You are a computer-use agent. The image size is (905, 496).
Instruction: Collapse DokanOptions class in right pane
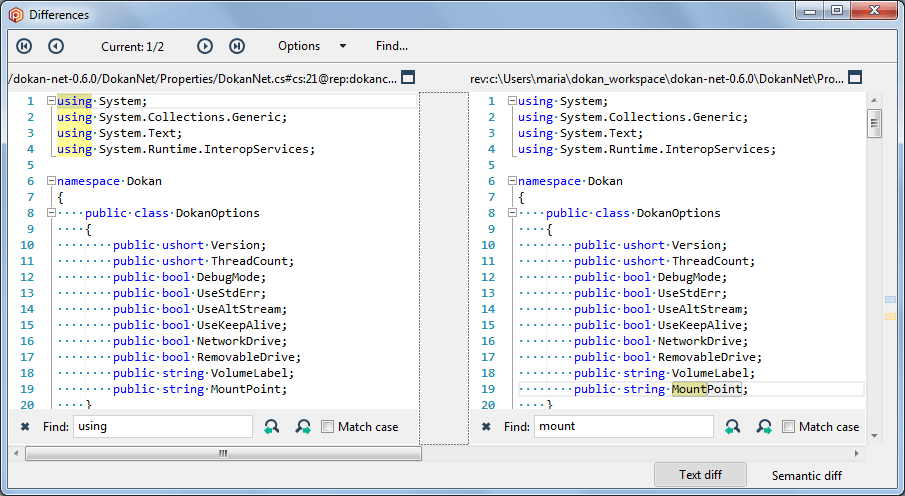click(x=512, y=213)
